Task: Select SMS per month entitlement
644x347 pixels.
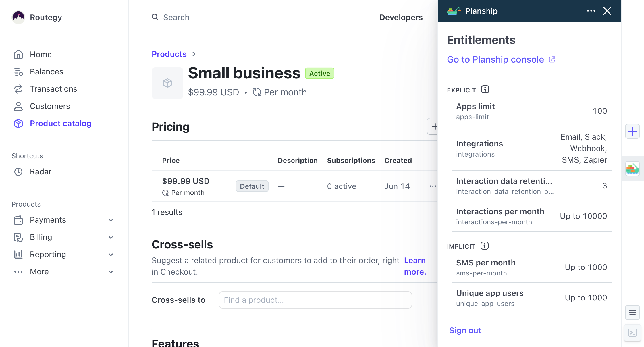Action: (x=531, y=267)
